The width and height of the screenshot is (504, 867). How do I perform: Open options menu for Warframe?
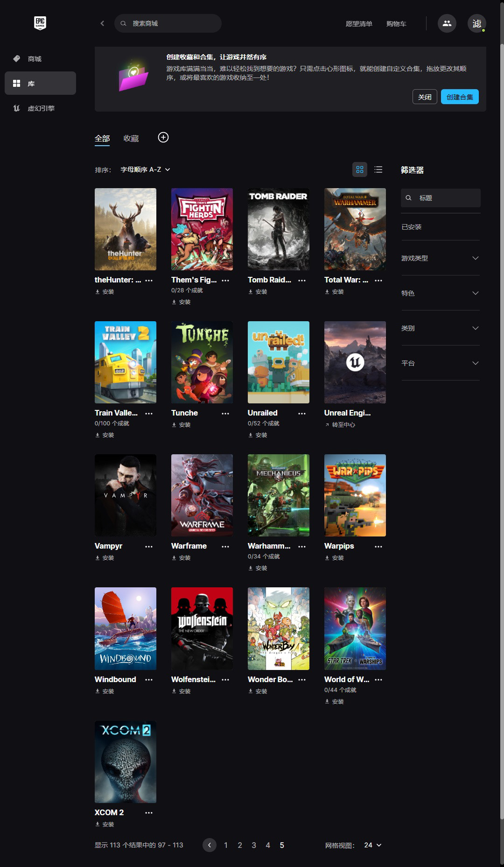[225, 546]
